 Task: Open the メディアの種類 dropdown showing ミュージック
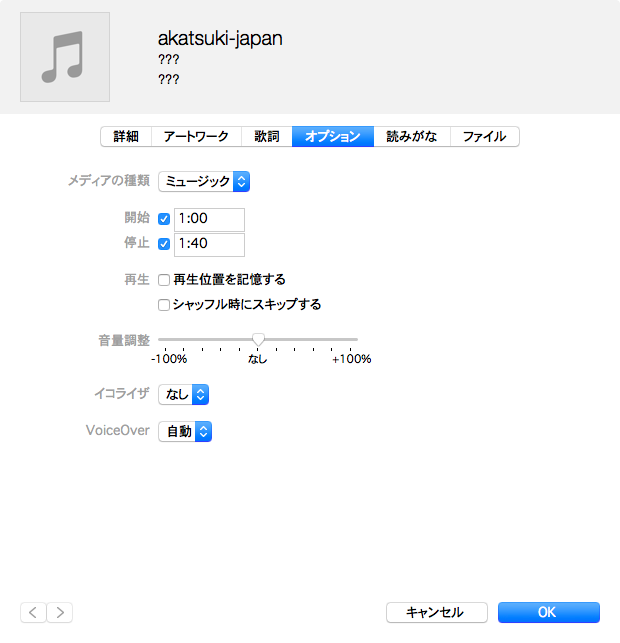[204, 181]
